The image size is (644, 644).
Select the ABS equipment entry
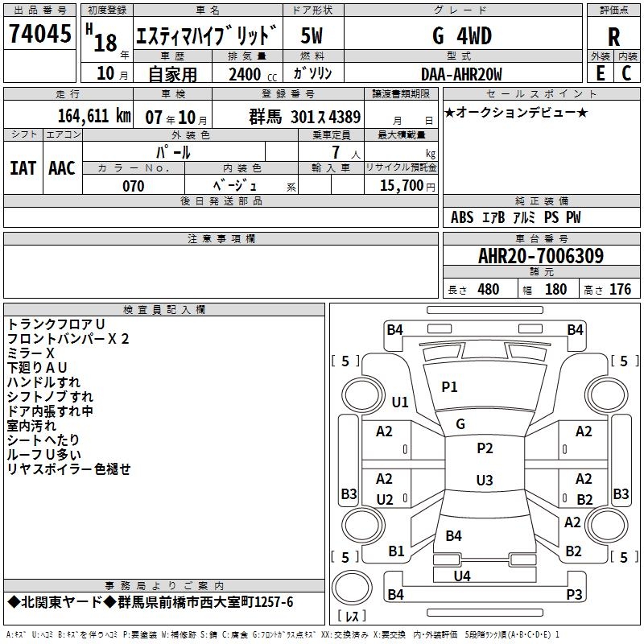click(462, 217)
